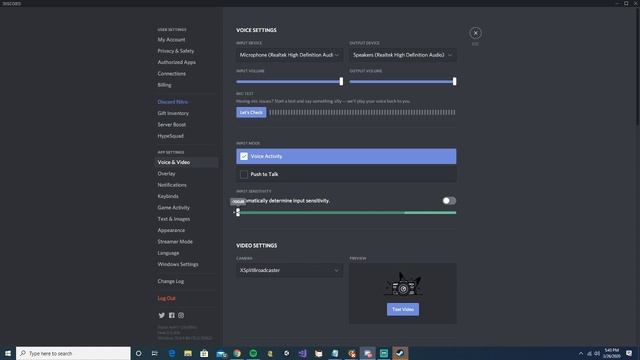The image size is (640, 360).
Task: Open Visual Studio from taskbar
Action: (302, 353)
